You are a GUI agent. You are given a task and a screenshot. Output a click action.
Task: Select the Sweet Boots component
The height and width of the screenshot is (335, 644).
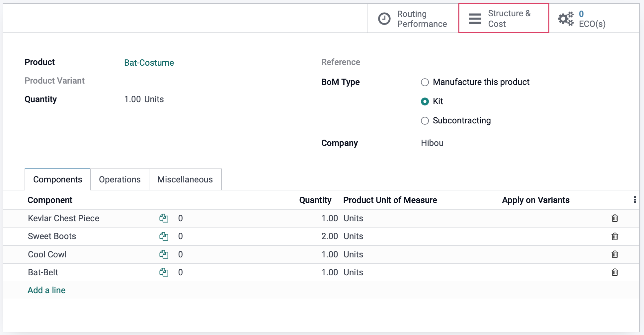click(52, 236)
